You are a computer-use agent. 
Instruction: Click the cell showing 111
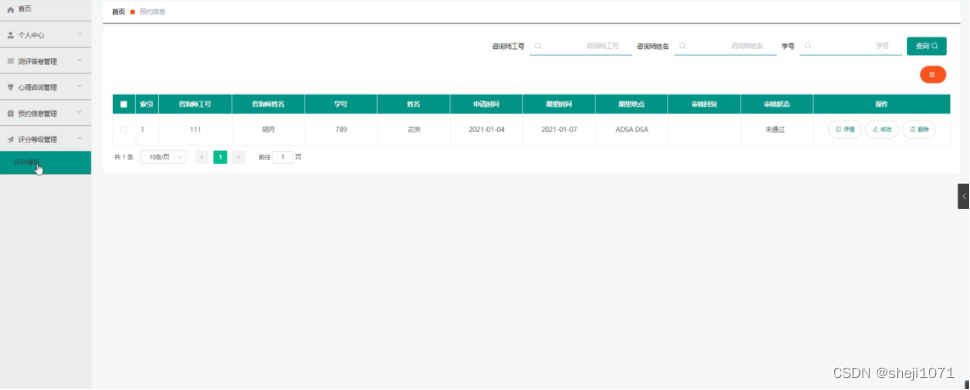[x=195, y=129]
